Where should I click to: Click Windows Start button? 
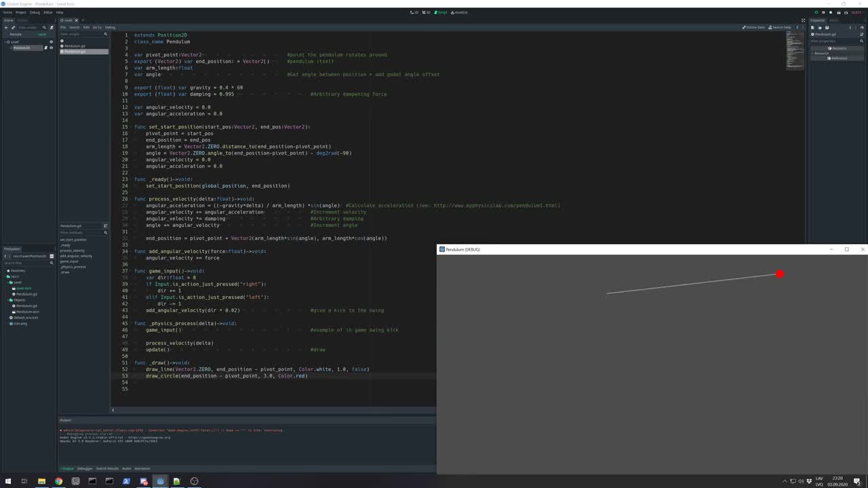pos(8,481)
